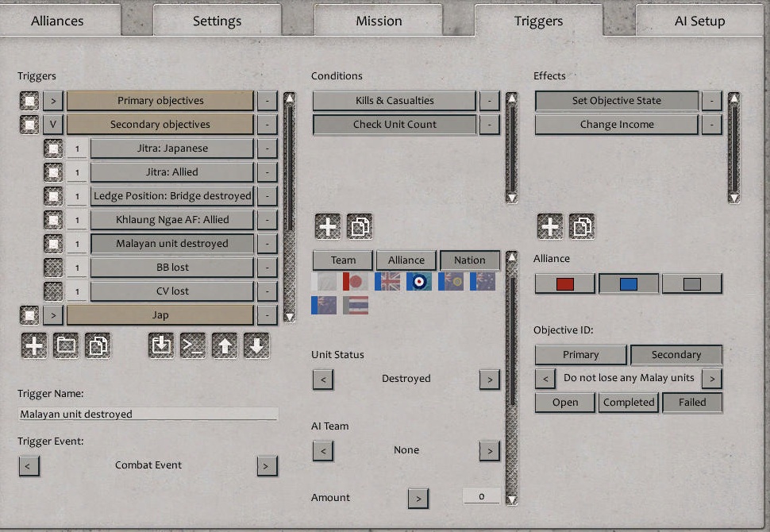Image resolution: width=770 pixels, height=532 pixels.
Task: Remove the Change Income effect with minus
Action: point(711,125)
